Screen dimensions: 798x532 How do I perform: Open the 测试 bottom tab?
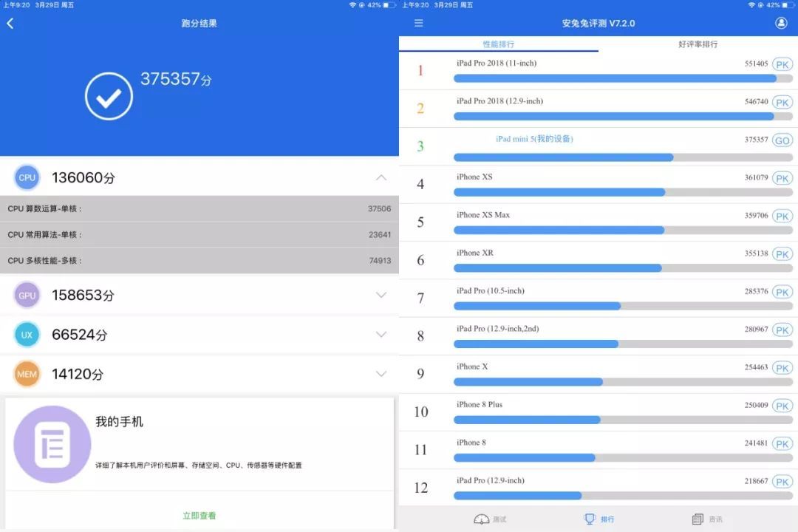491,519
